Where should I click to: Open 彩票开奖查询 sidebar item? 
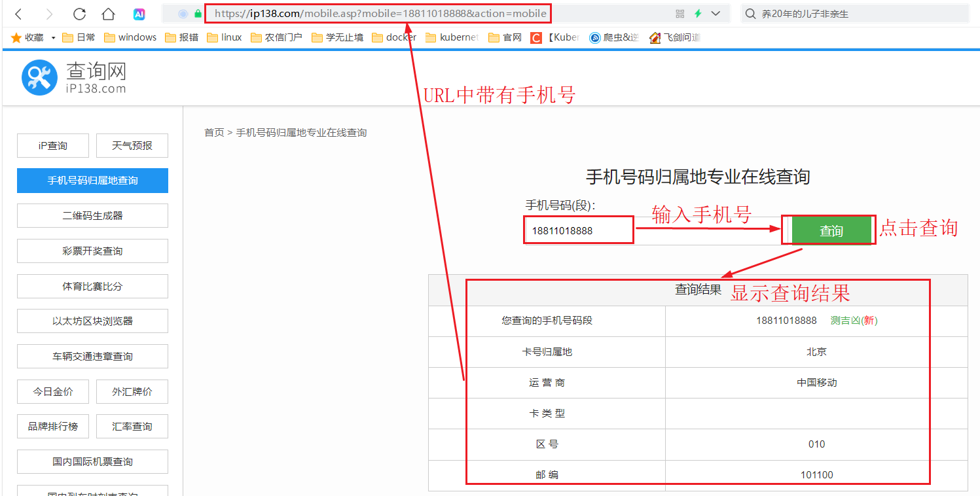92,251
